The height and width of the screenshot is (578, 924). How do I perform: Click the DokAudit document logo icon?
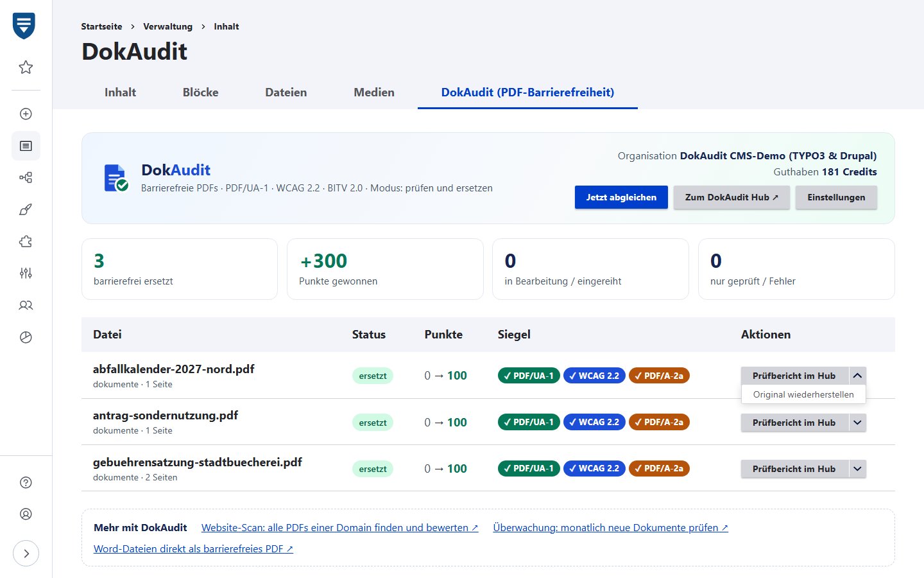(116, 178)
